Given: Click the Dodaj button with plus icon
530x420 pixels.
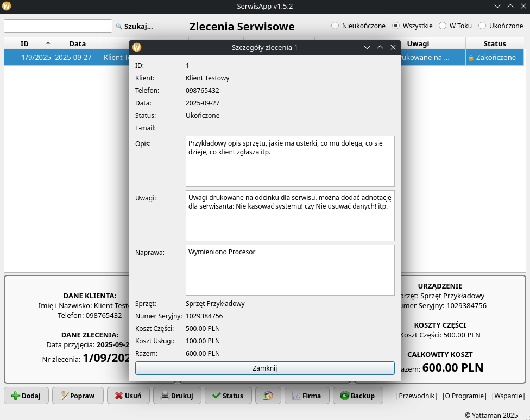Looking at the screenshot, I should [x=26, y=396].
